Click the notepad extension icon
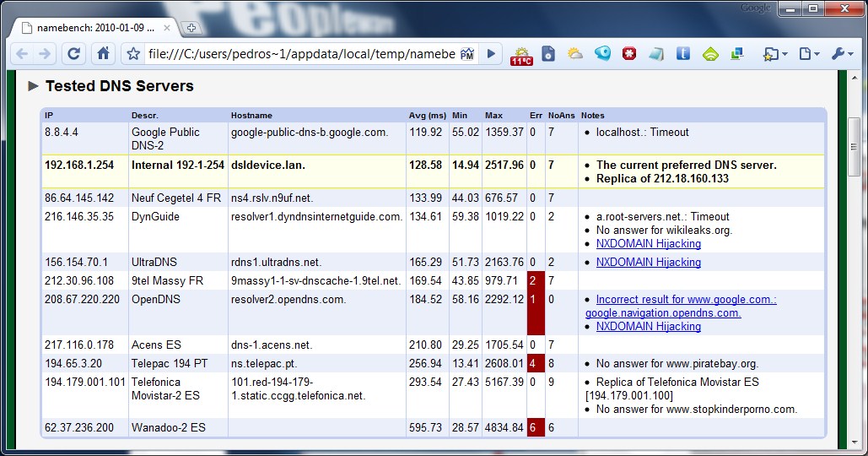 tap(656, 54)
